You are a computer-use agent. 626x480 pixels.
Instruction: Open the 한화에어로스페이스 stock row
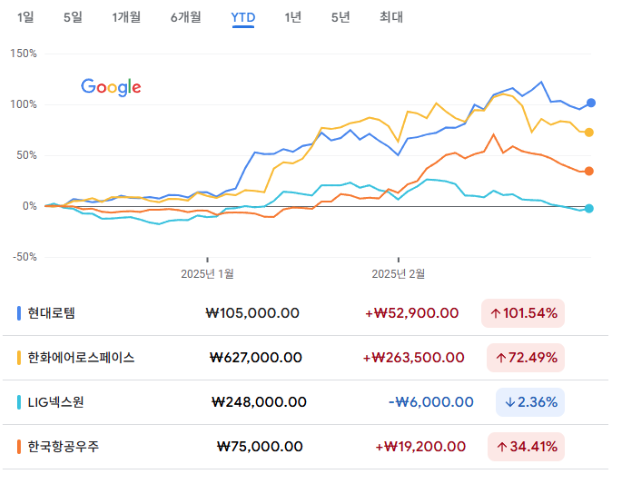[305, 358]
